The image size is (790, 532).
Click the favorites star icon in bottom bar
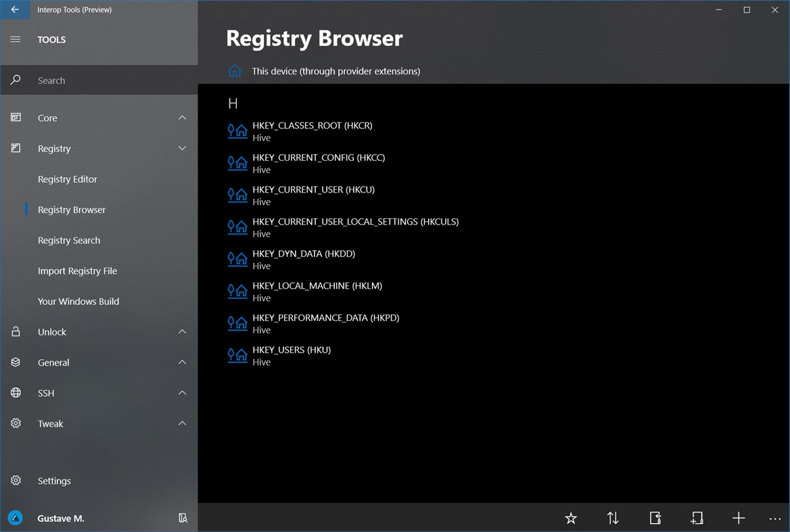click(570, 518)
